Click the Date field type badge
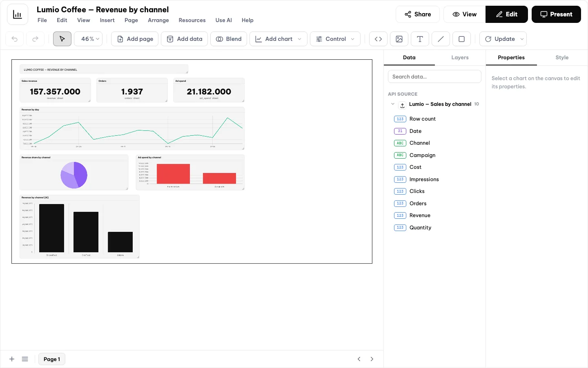This screenshot has width=588, height=368. [x=400, y=131]
